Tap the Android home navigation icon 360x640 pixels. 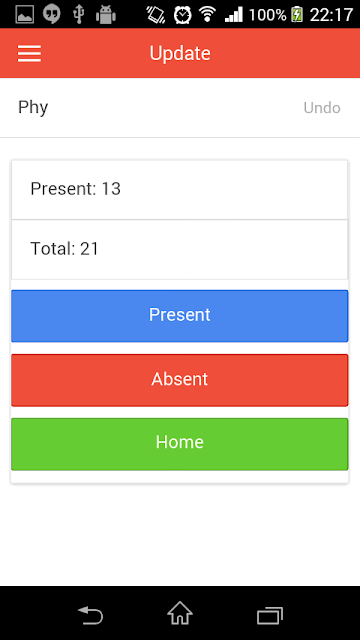(x=180, y=613)
